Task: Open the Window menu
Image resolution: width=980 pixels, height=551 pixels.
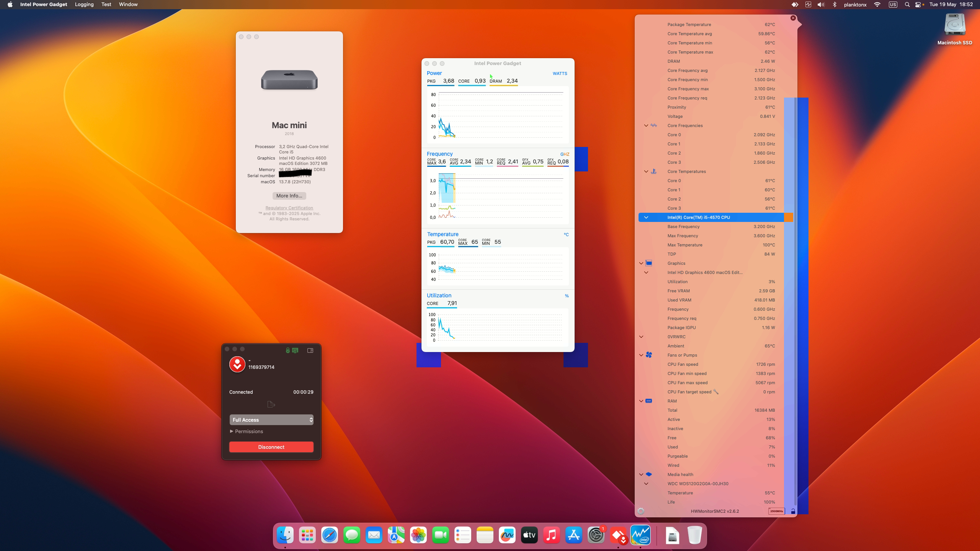Action: point(128,5)
